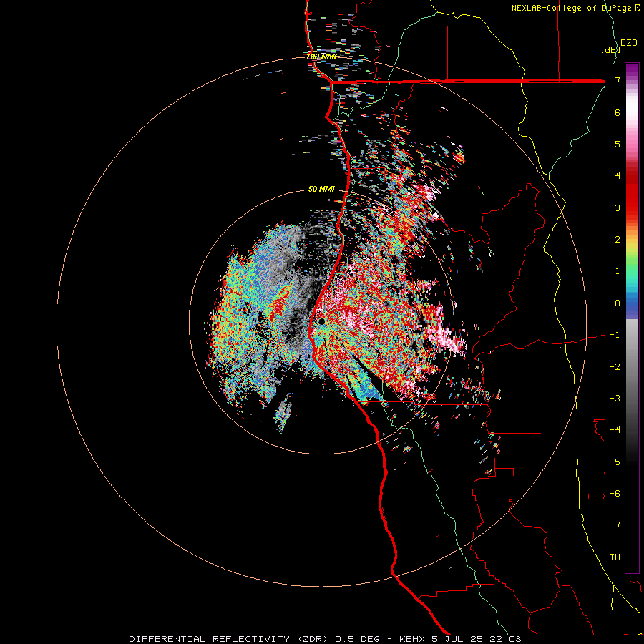
Task: Click the -1 value on the scale
Action: 615,335
